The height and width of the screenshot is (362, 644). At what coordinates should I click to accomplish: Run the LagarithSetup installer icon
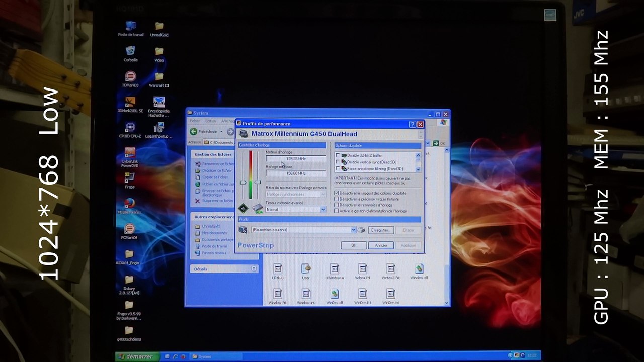click(159, 130)
